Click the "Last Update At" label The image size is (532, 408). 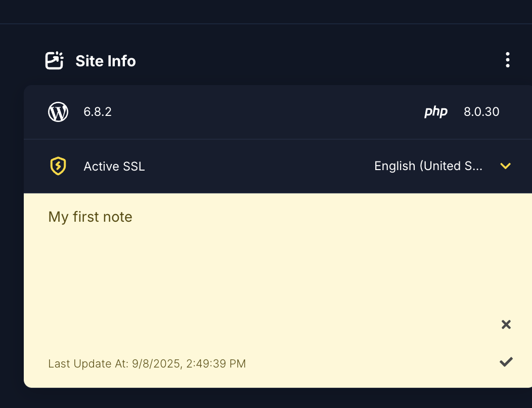point(88,363)
